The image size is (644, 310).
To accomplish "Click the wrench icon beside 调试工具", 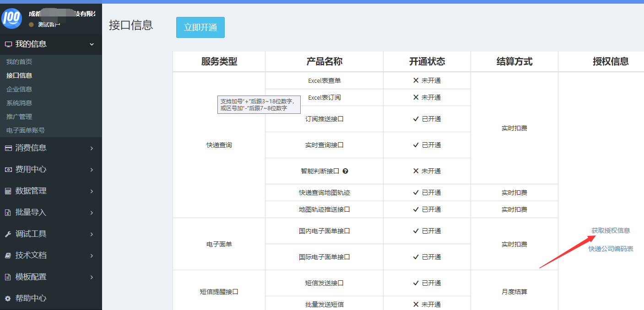I will [x=8, y=234].
